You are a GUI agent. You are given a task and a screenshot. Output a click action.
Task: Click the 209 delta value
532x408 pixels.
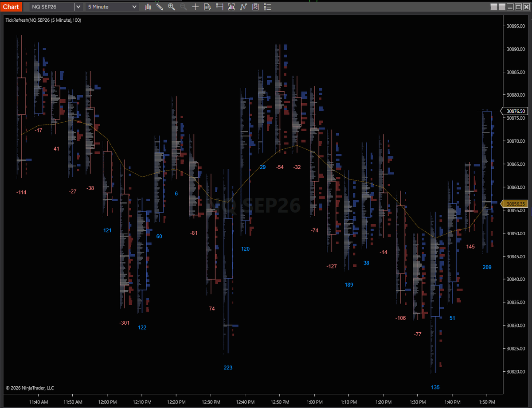pyautogui.click(x=487, y=267)
